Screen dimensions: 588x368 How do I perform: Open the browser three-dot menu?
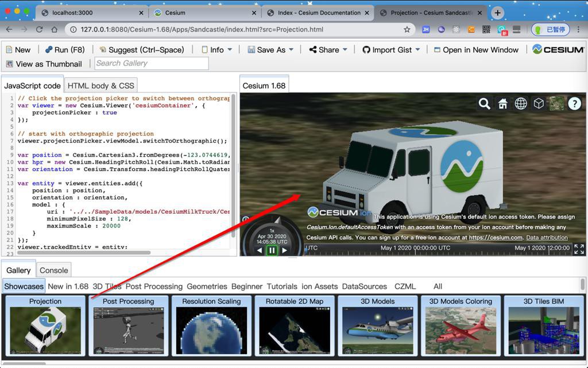(579, 30)
